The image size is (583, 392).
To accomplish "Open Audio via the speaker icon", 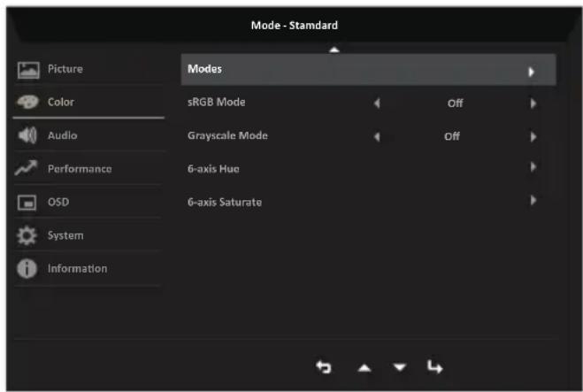I will pos(27,135).
